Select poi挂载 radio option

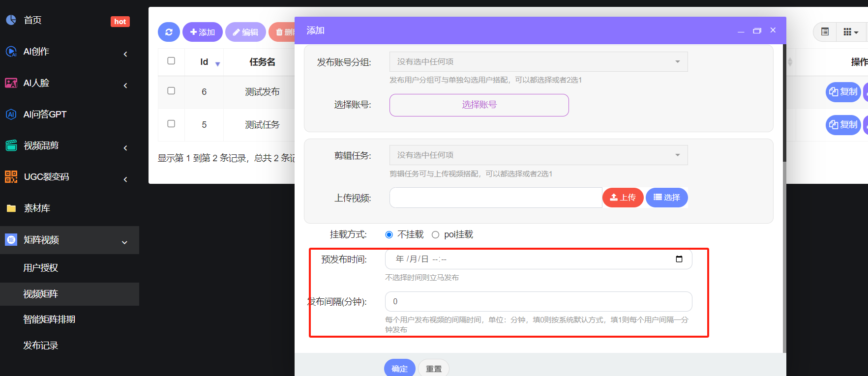coord(435,235)
